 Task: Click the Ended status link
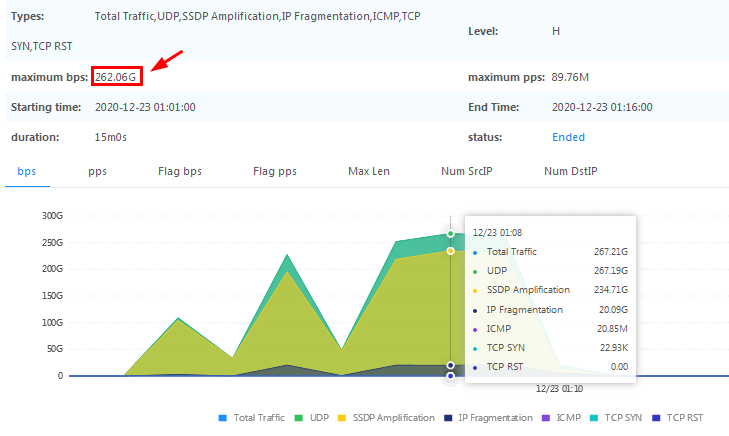[568, 137]
